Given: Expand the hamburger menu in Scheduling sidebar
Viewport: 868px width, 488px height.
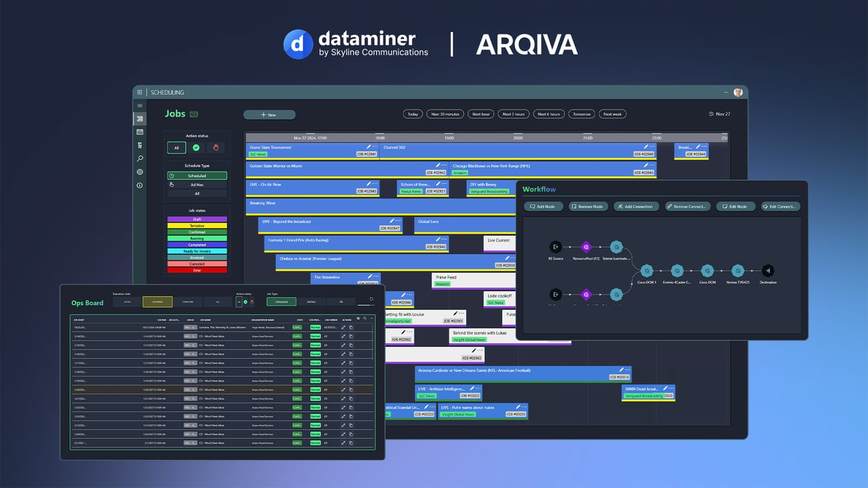Looking at the screenshot, I should (x=140, y=105).
